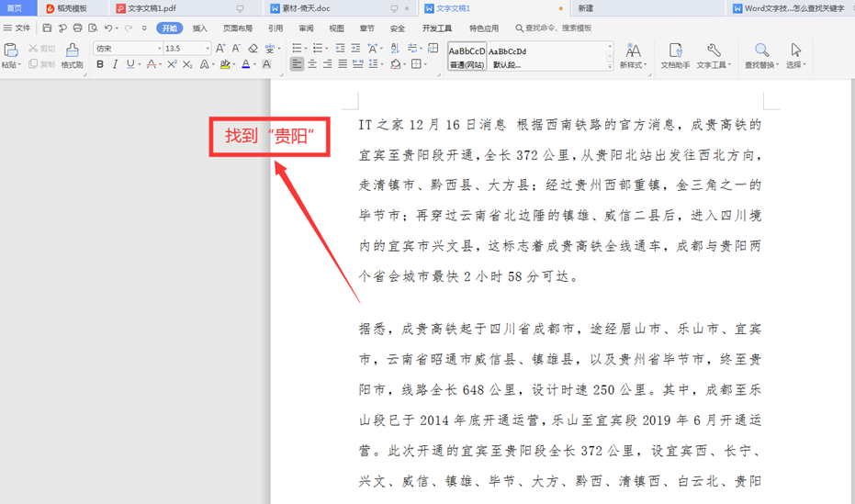The width and height of the screenshot is (855, 504).
Task: Click the Justify alignment icon
Action: [x=343, y=64]
